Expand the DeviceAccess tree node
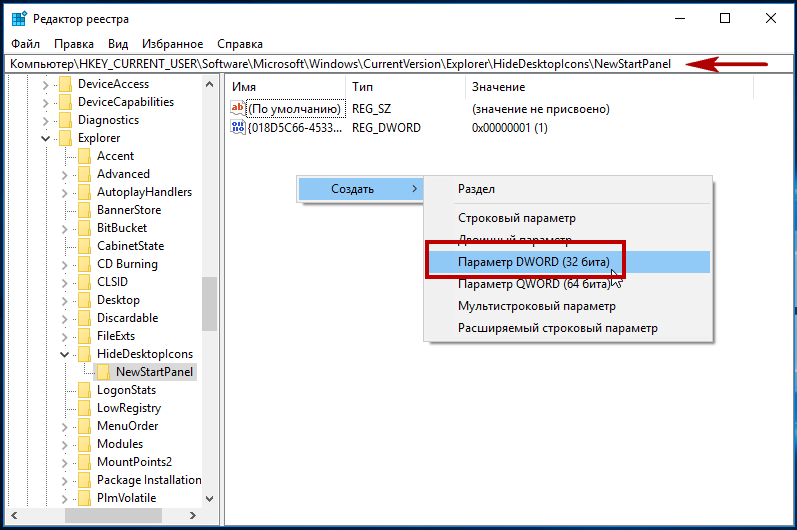Screen dimensions: 797x530 [x=45, y=85]
